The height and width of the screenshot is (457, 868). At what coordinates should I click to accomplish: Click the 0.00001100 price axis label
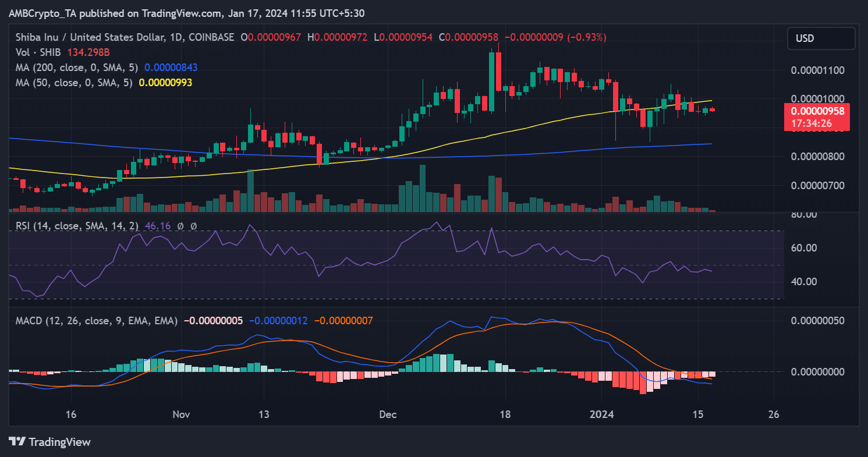point(817,70)
